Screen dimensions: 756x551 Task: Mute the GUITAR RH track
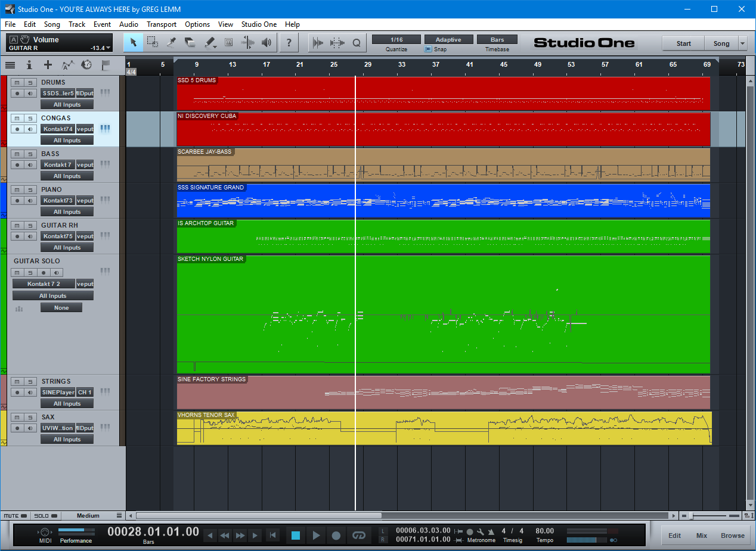coord(17,225)
